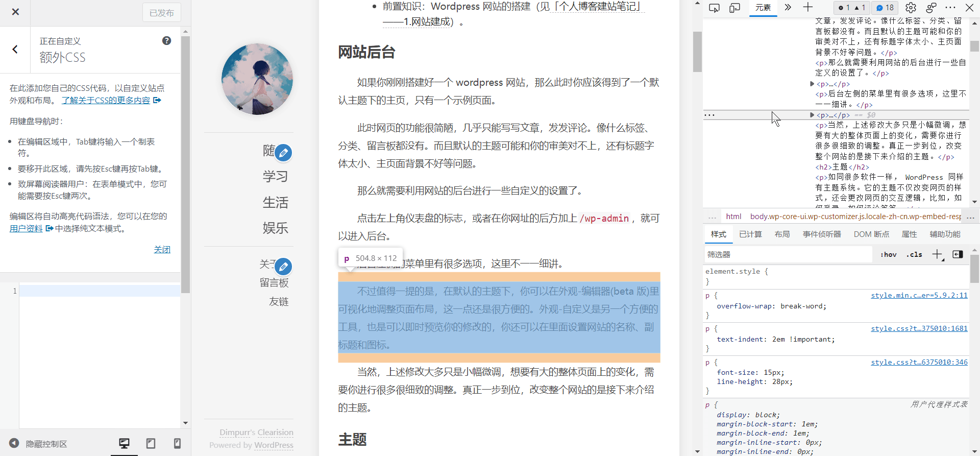Go back from the 额外CSS section
The height and width of the screenshot is (456, 980).
click(x=15, y=49)
